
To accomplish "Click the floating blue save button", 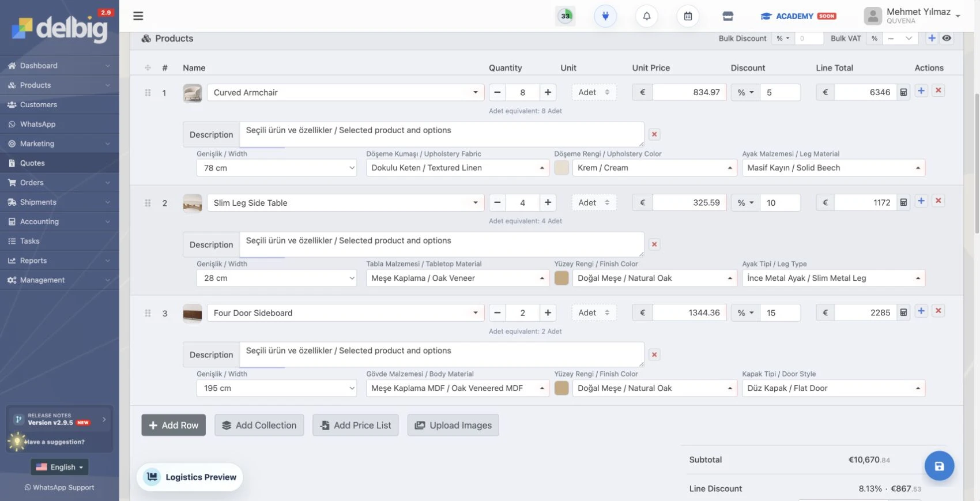I will 939,466.
